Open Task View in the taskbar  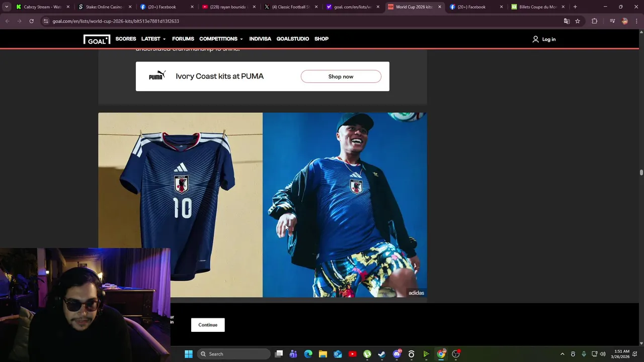(x=279, y=354)
